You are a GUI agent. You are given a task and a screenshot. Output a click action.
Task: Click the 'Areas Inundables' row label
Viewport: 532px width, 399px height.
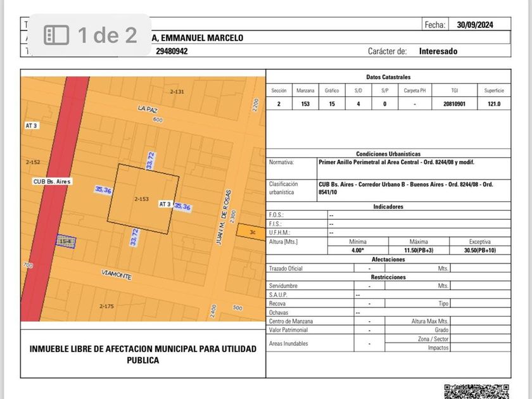pyautogui.click(x=288, y=343)
